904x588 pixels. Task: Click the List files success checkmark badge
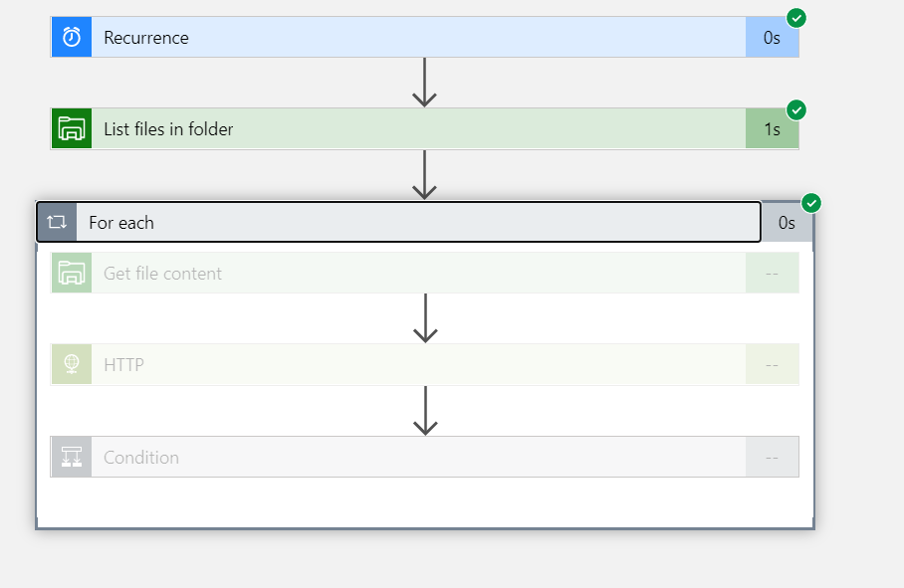tap(796, 109)
